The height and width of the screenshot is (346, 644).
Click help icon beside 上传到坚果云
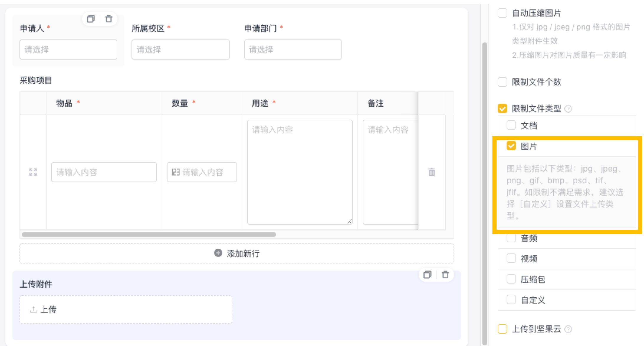point(568,329)
